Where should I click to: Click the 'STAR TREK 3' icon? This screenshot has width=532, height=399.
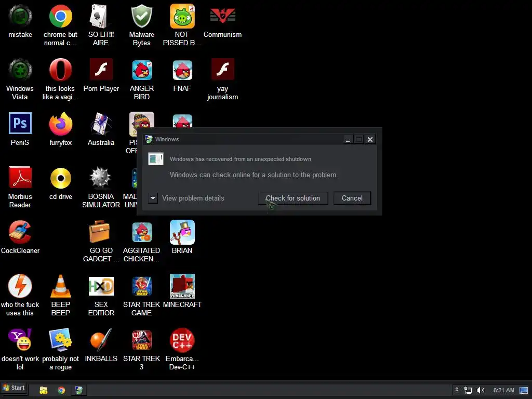click(x=141, y=340)
